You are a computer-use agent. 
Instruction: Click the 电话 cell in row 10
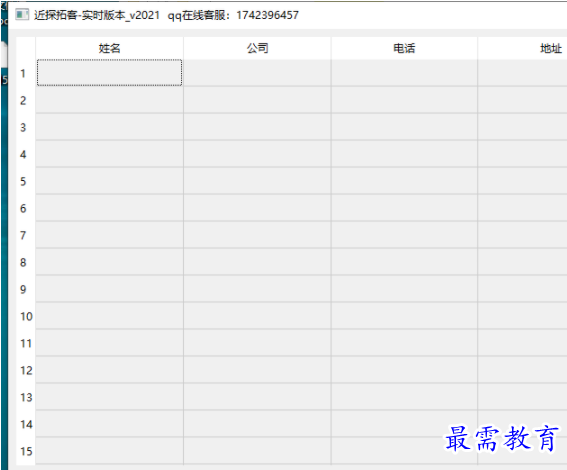click(x=404, y=316)
